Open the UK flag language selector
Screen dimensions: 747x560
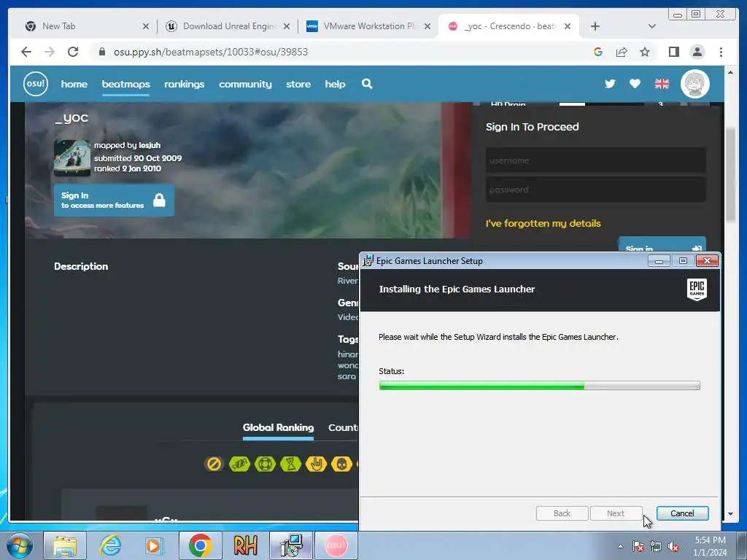click(x=662, y=84)
